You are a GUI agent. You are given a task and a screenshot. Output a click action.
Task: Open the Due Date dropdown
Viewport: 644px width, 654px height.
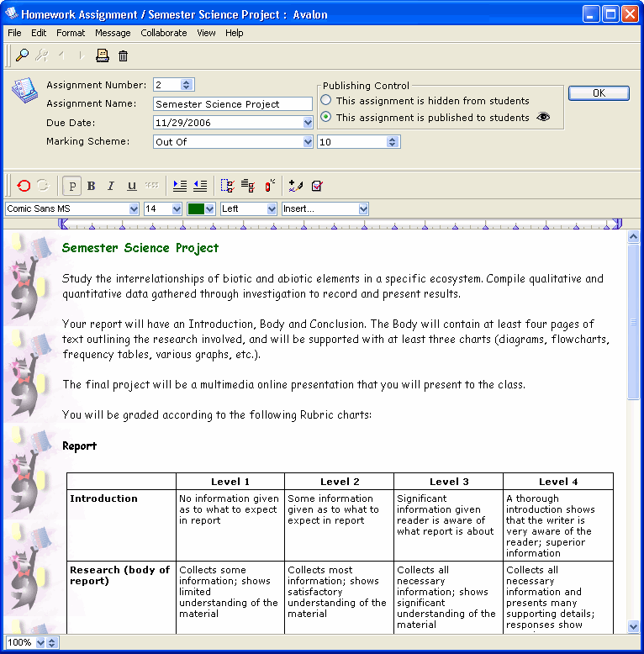click(x=308, y=123)
